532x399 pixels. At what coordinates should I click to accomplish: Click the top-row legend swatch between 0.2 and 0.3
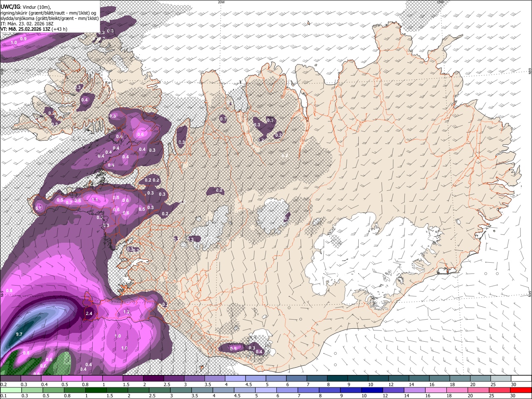click(x=10, y=379)
